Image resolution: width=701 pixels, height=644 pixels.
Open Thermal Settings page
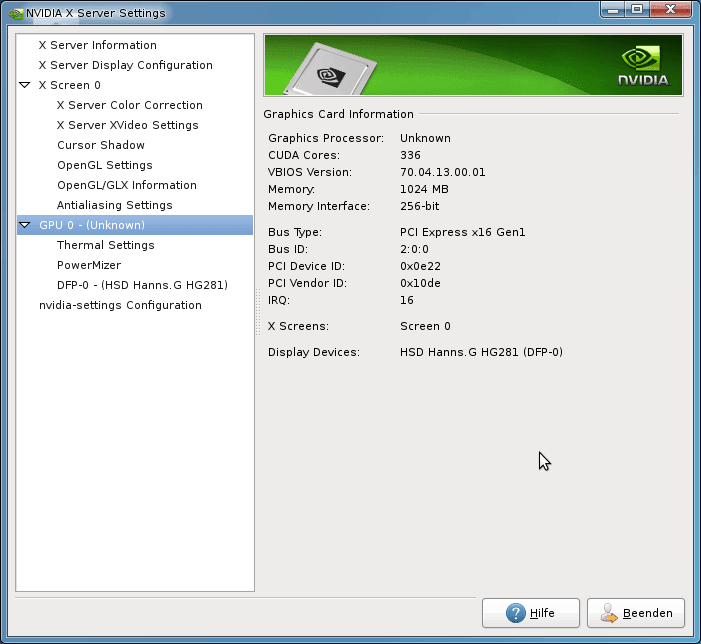106,245
